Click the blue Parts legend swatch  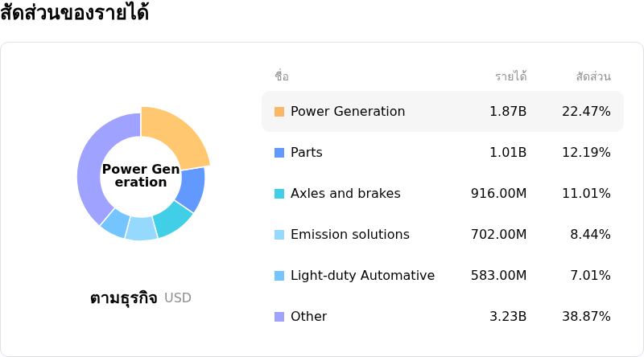coord(279,153)
